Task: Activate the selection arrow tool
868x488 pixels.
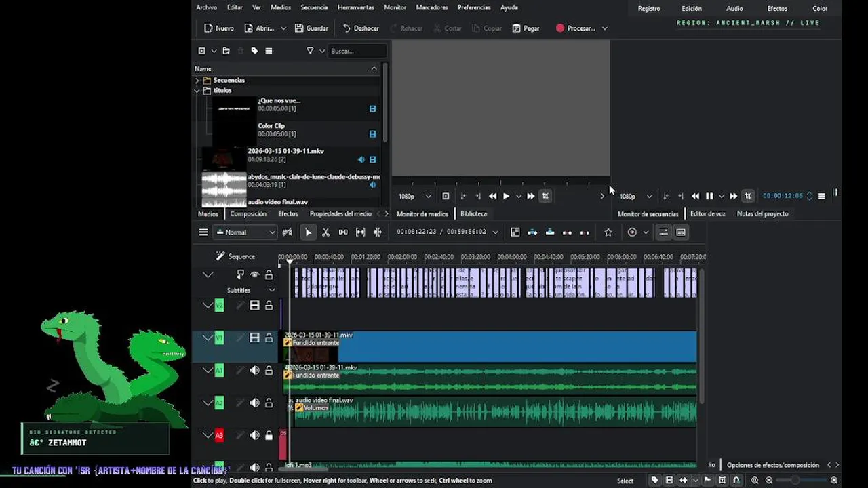Action: tap(309, 232)
